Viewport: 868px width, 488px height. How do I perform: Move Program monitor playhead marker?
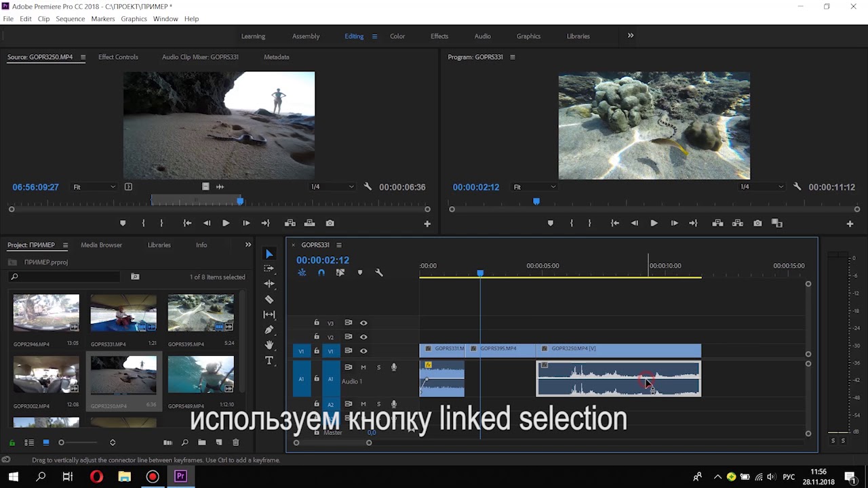[536, 201]
